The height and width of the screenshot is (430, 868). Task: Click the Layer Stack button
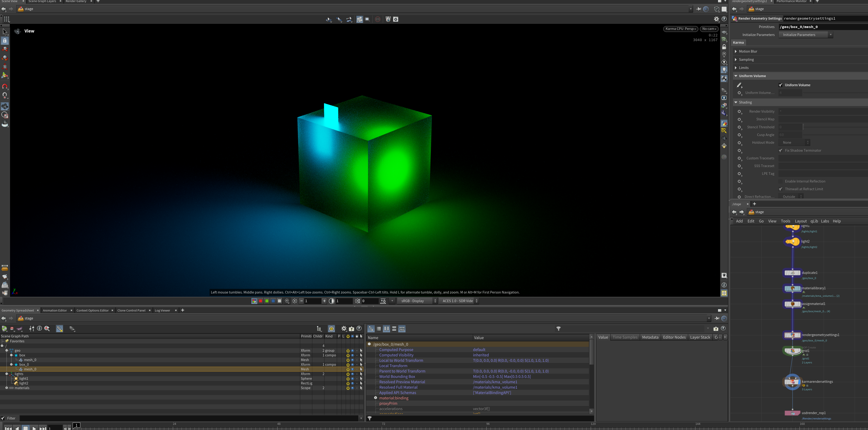pos(700,337)
